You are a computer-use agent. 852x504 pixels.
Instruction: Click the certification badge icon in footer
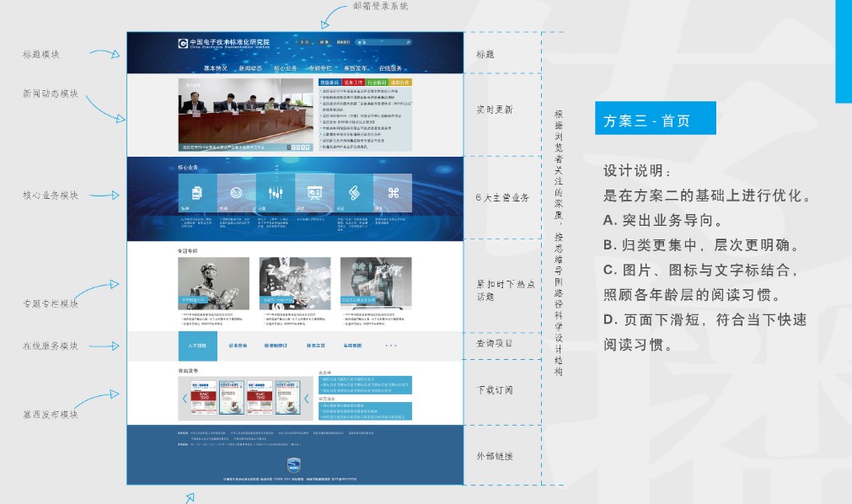(x=295, y=464)
